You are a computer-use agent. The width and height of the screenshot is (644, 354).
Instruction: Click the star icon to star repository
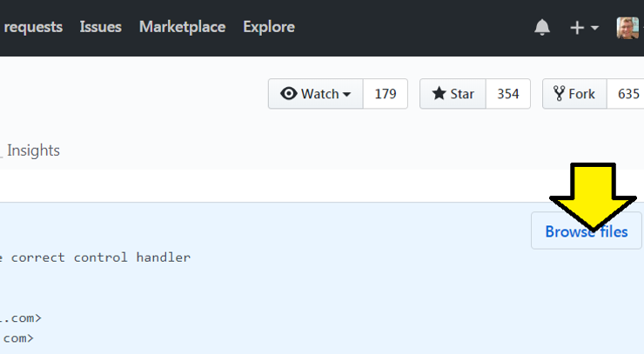tap(439, 94)
